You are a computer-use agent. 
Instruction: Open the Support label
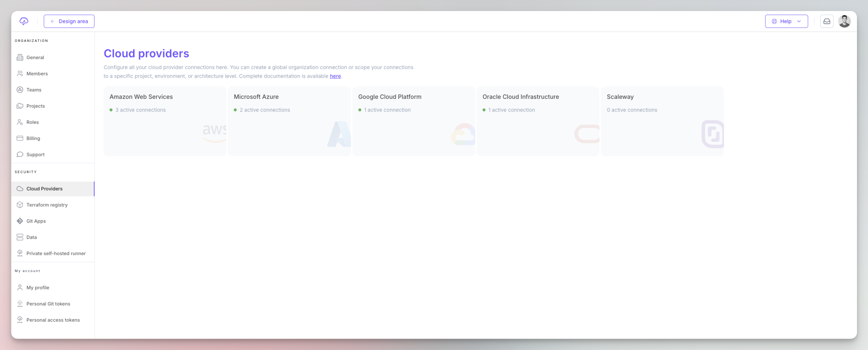(x=36, y=154)
